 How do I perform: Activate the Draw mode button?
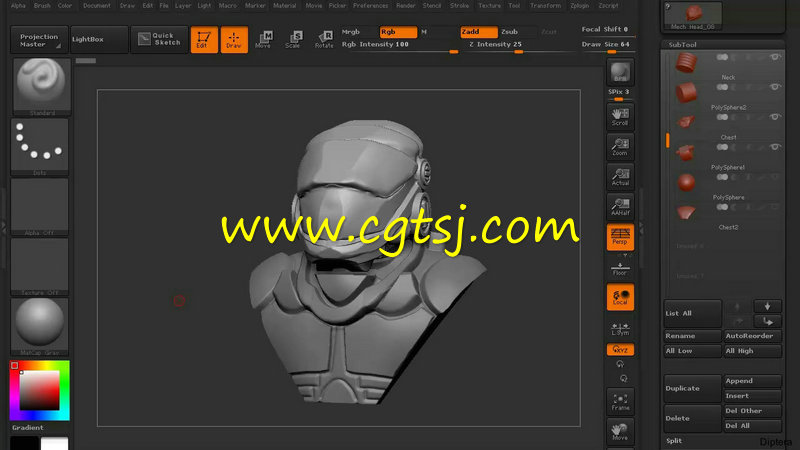point(234,39)
